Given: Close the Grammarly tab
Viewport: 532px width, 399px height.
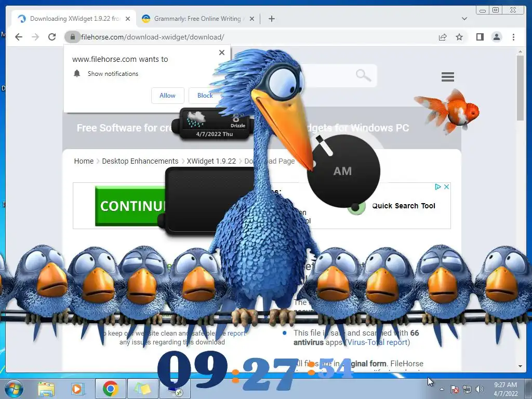Looking at the screenshot, I should pyautogui.click(x=252, y=19).
